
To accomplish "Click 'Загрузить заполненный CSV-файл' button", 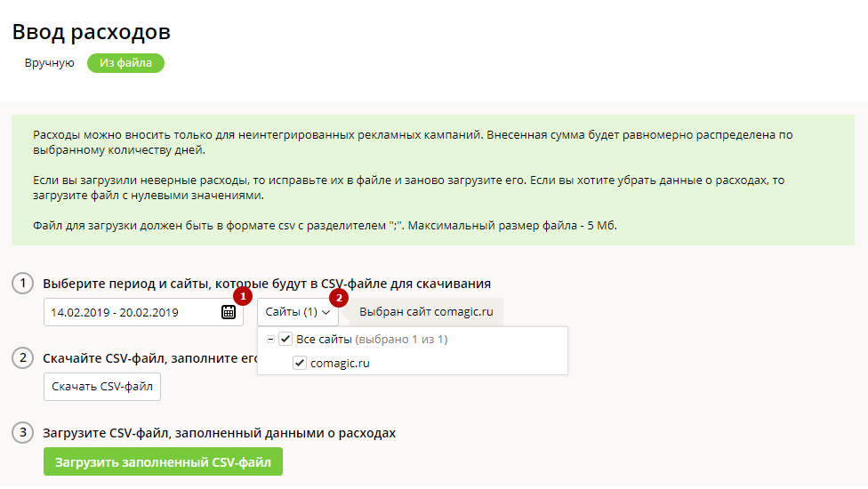I will (x=164, y=462).
